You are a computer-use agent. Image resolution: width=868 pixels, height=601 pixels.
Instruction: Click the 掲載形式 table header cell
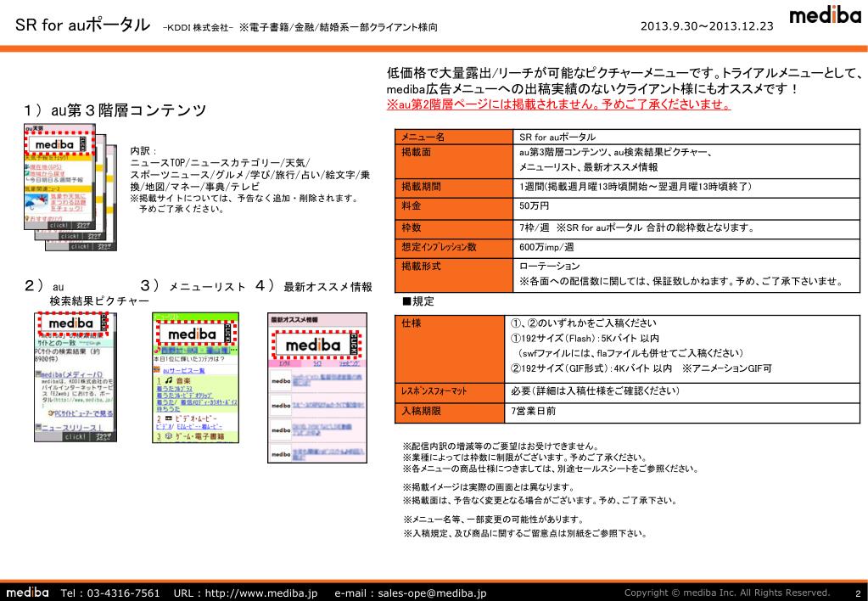(454, 275)
